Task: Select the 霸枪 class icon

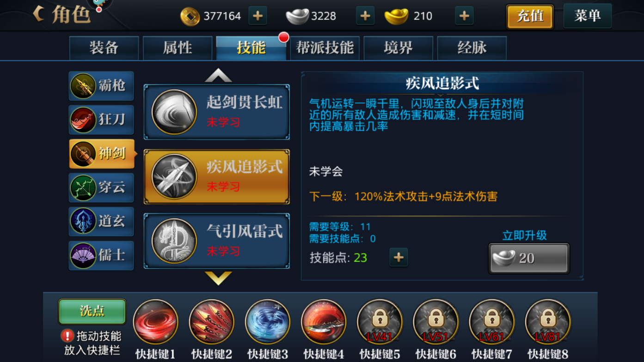Action: point(101,86)
